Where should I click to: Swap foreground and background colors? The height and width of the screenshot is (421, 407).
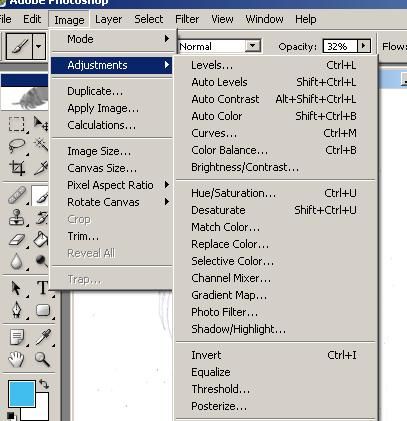click(44, 384)
